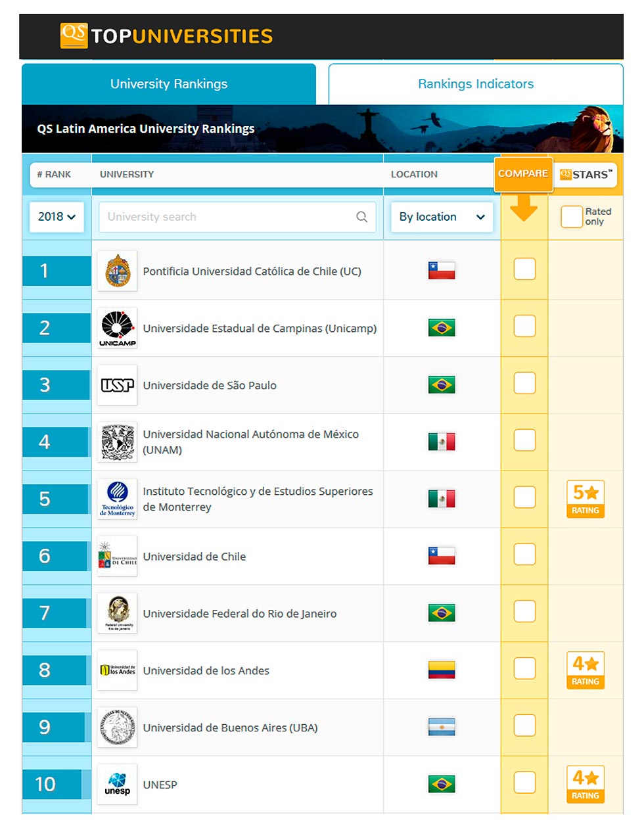Check compare box for Pontificia Universidad Católica

coord(524,269)
